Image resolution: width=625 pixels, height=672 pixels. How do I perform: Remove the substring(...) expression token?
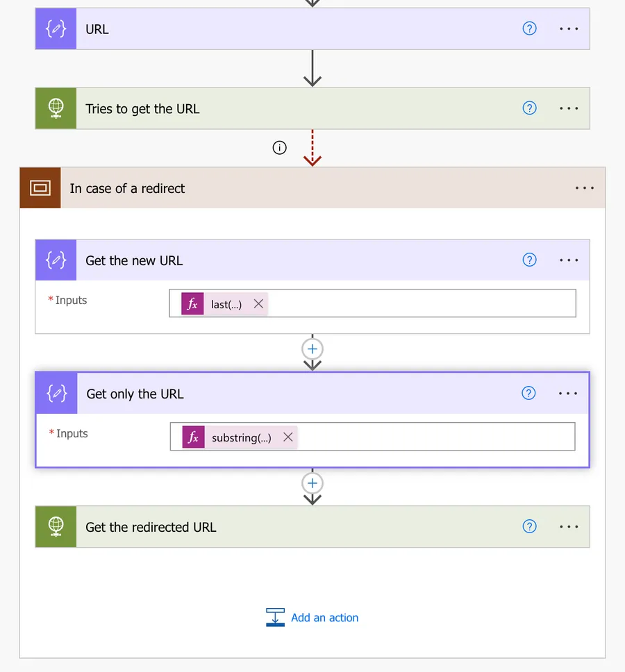pyautogui.click(x=287, y=437)
